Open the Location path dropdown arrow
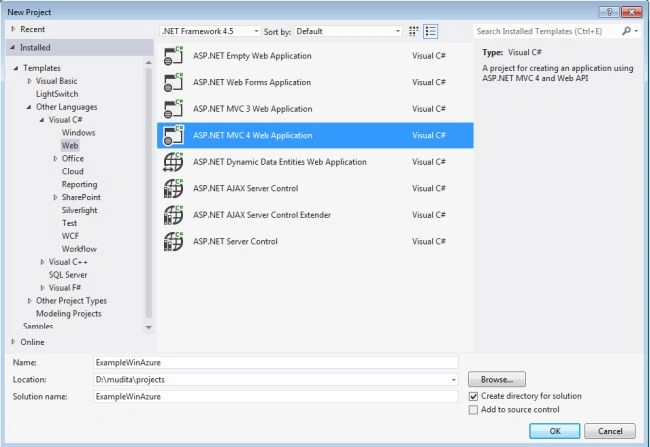650x447 pixels. pos(454,380)
